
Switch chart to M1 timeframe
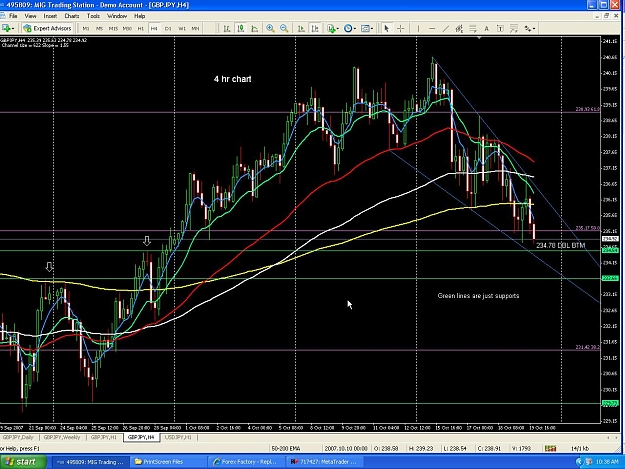tap(86, 28)
